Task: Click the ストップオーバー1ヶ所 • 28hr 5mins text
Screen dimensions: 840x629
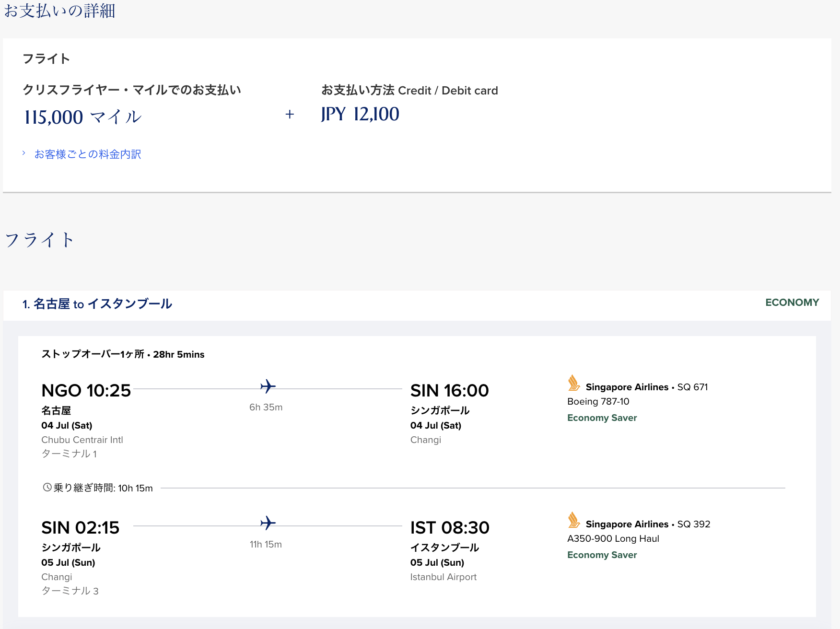Action: pos(123,354)
